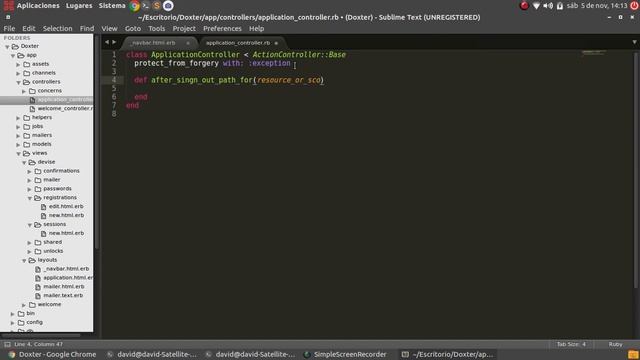Open the Sistema menu
The height and width of the screenshot is (360, 640).
coord(112,6)
